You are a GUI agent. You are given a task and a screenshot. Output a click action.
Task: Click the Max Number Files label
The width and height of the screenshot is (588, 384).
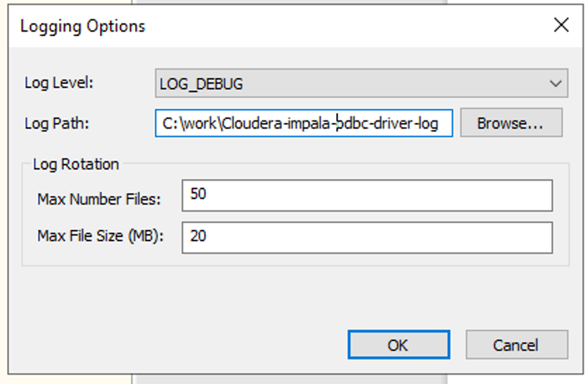tap(99, 199)
